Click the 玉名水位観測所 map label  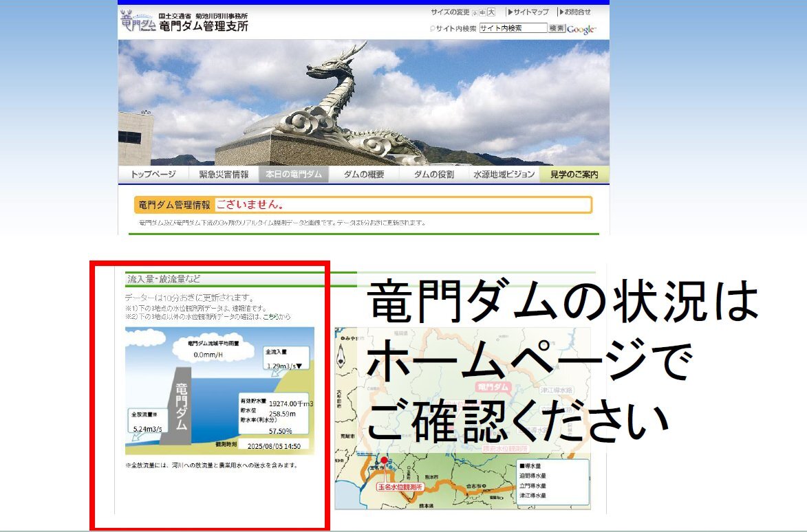pyautogui.click(x=400, y=487)
